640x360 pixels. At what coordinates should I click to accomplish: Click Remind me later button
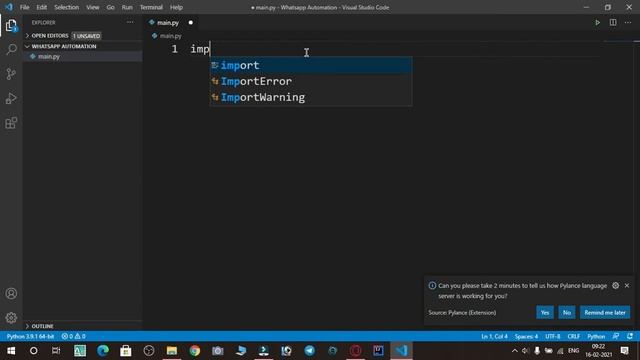[x=605, y=313]
